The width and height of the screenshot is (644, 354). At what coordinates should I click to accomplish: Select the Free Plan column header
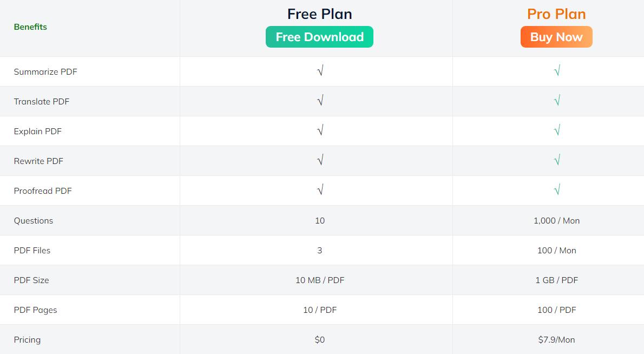[x=319, y=14]
